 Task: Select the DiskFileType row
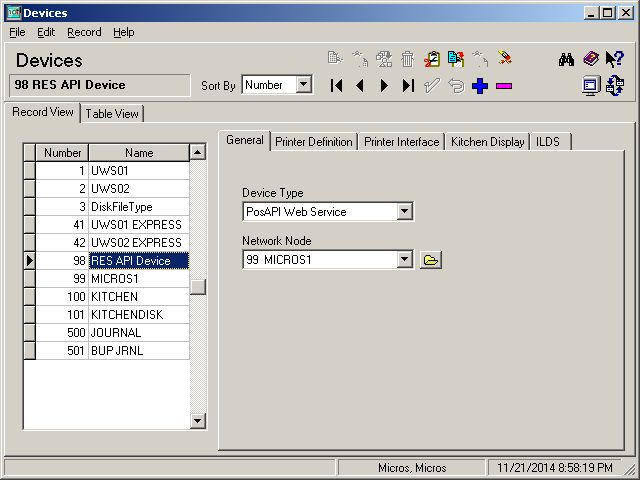(113, 207)
